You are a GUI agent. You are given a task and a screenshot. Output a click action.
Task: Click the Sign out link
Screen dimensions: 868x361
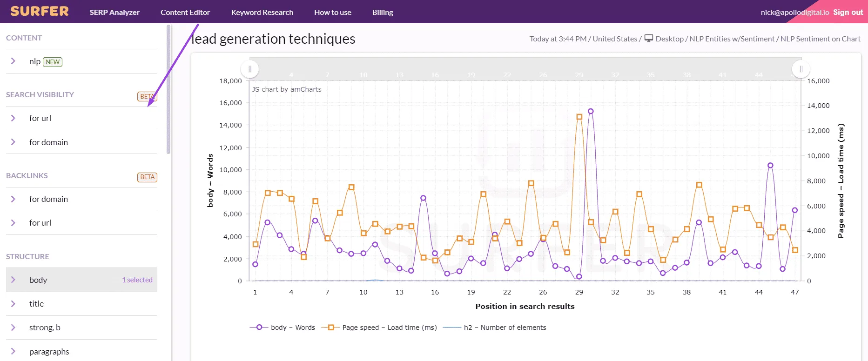848,12
